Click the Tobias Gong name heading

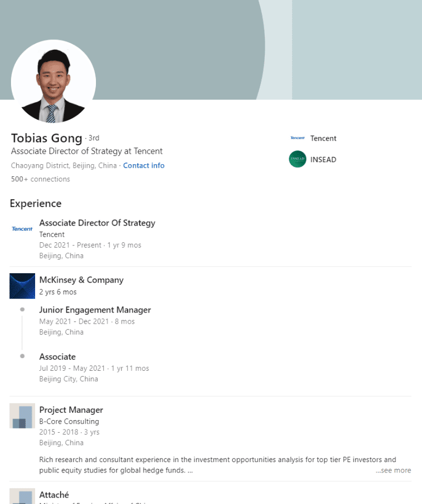(x=47, y=138)
